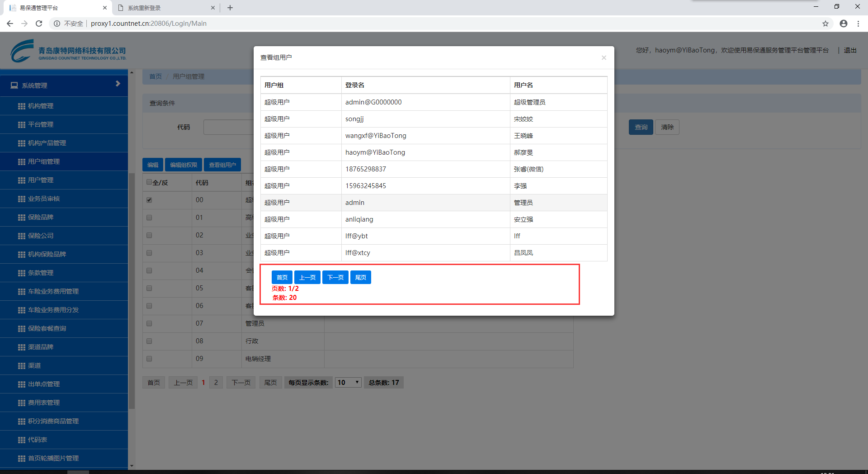This screenshot has width=868, height=474.
Task: Click the 退出 logout link
Action: (x=850, y=50)
